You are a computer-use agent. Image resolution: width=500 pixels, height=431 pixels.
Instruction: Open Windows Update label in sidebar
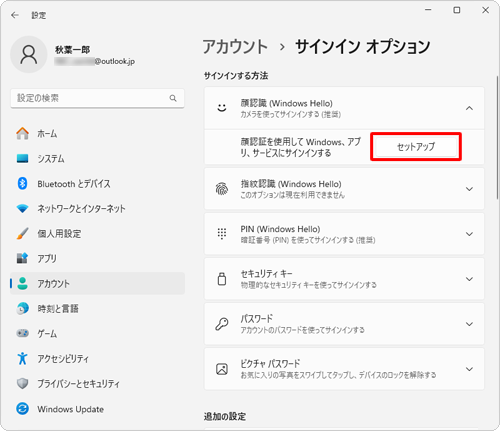tap(70, 409)
